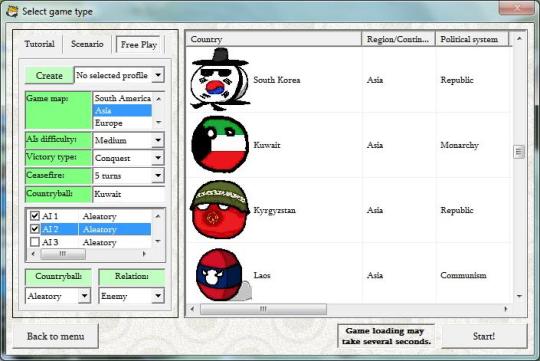Enable the AI 1 checkbox

click(35, 216)
